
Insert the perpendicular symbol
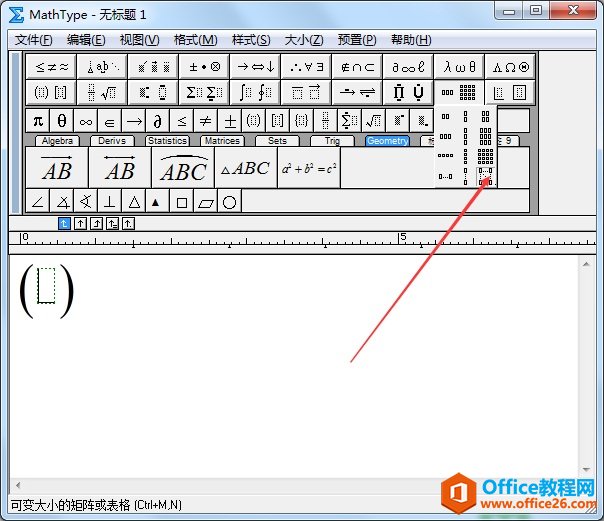109,201
